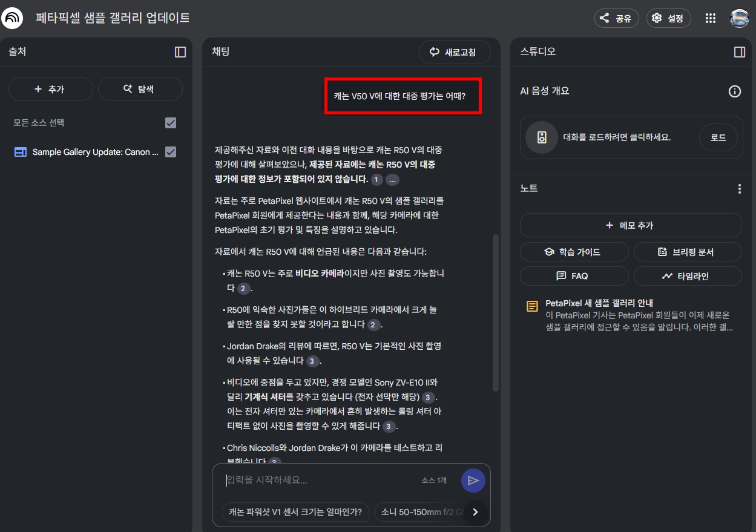This screenshot has height=532, width=756.
Task: Click the 공유 share button
Action: (616, 18)
